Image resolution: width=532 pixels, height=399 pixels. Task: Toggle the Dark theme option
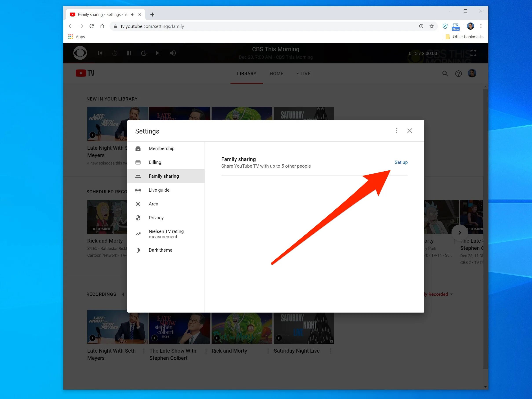166,250
